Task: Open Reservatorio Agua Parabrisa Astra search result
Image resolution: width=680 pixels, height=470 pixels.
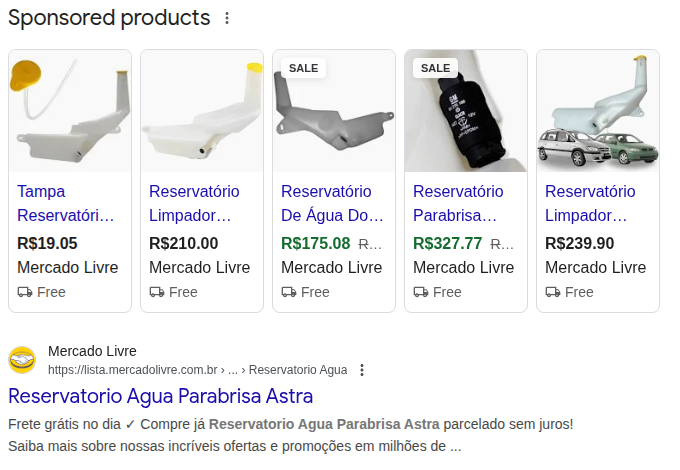Action: tap(160, 396)
